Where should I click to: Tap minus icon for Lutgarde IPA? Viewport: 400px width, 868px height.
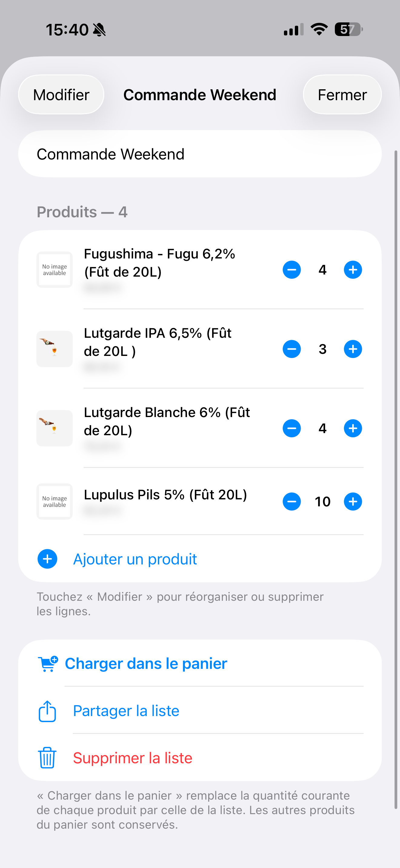point(292,349)
